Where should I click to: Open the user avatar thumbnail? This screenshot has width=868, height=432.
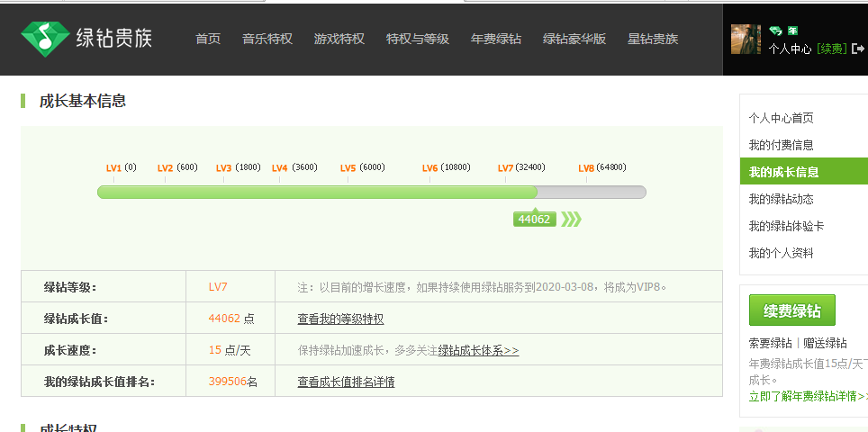pos(746,39)
